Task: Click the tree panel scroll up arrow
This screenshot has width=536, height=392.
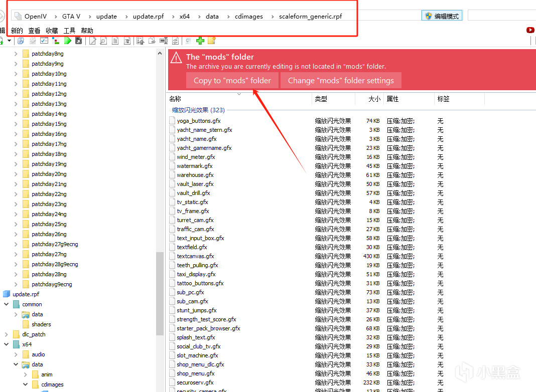Action: point(160,53)
